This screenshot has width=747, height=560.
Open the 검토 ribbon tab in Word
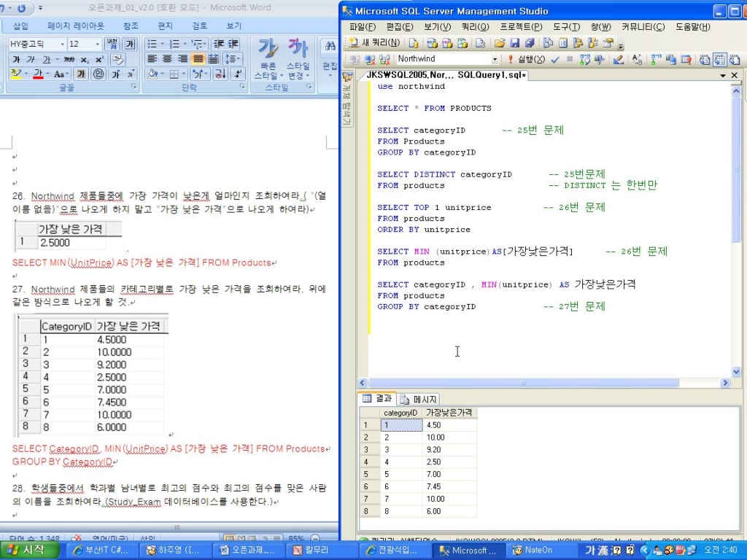pyautogui.click(x=199, y=26)
